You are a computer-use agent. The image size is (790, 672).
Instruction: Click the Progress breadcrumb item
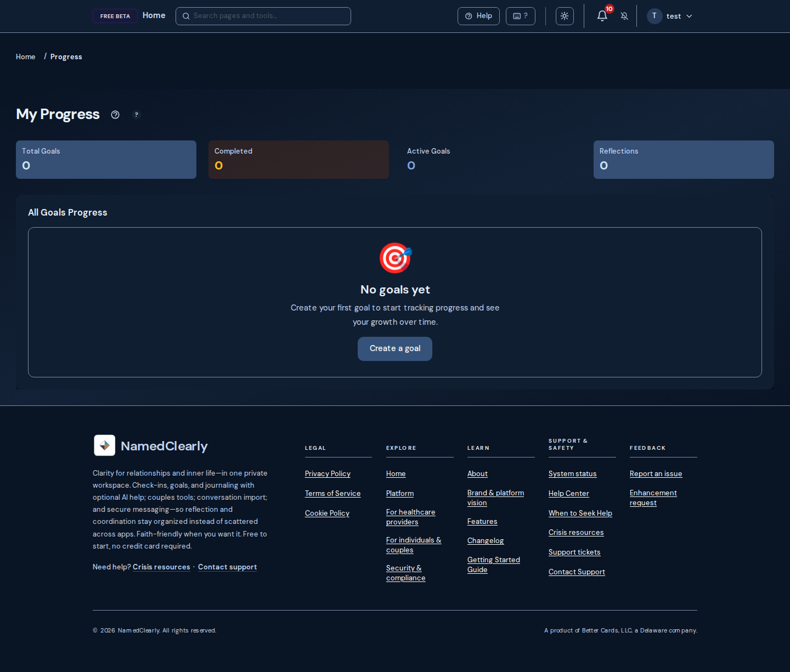(x=66, y=57)
